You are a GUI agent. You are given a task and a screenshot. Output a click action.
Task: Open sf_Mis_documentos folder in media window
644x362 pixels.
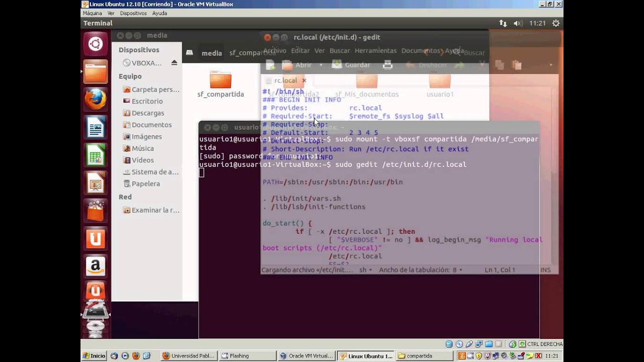pyautogui.click(x=367, y=84)
